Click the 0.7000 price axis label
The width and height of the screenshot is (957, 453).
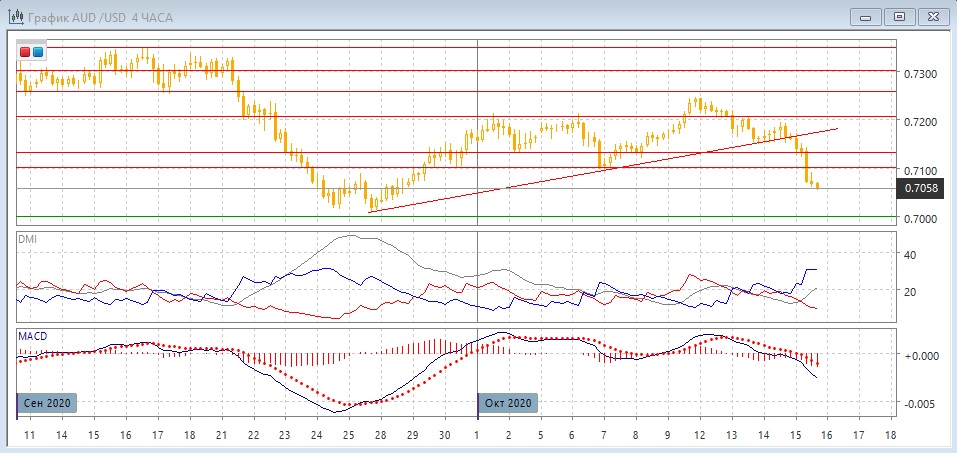[x=920, y=220]
